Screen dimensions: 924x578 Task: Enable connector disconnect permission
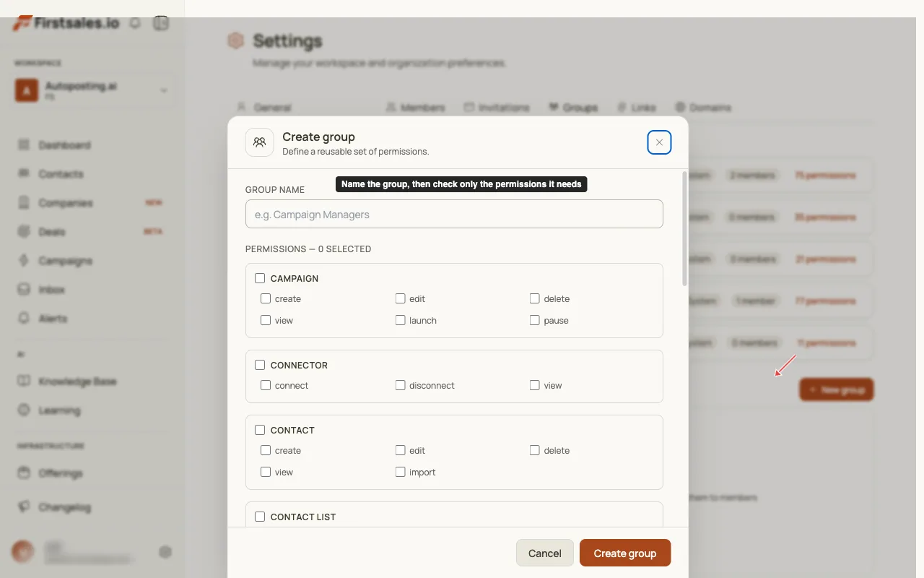400,385
